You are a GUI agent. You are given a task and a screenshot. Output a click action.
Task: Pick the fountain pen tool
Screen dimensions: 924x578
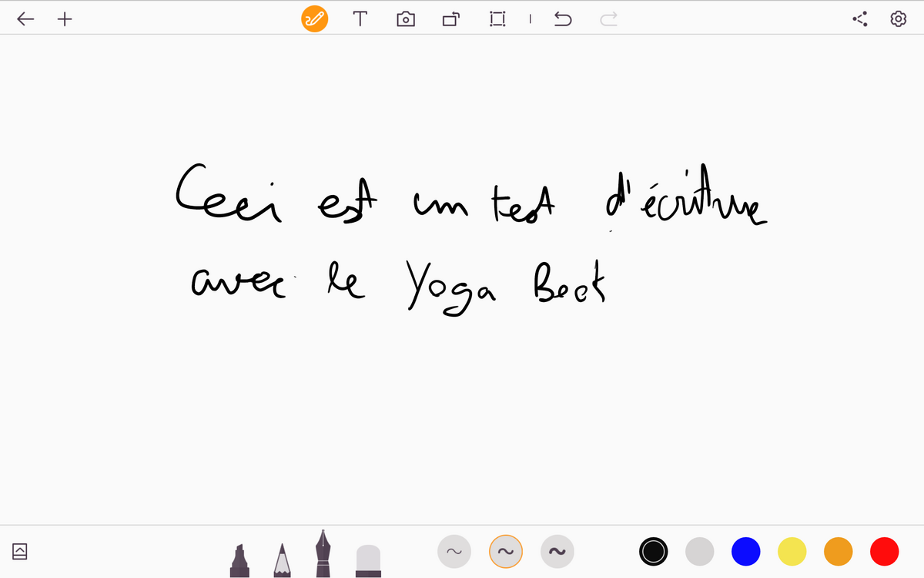tap(323, 553)
